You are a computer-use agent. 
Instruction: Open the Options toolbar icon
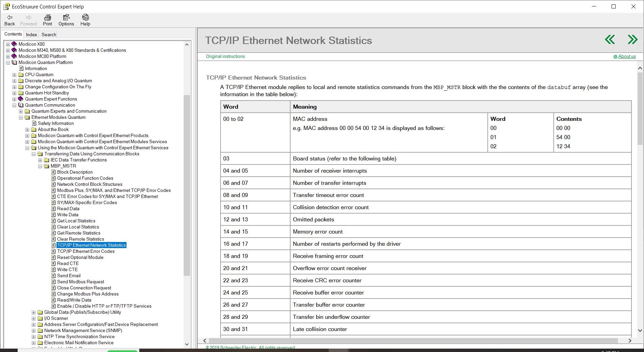point(66,17)
